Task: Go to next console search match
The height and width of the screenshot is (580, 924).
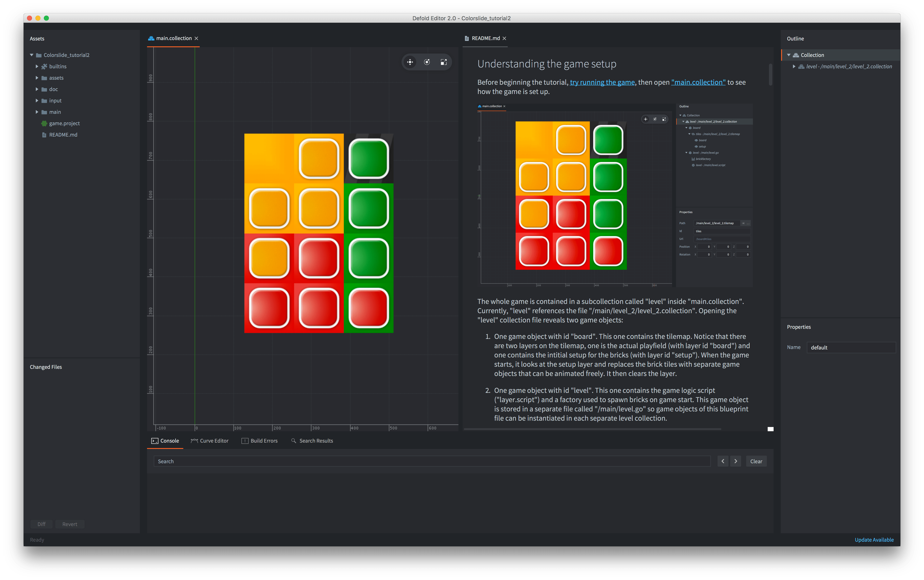Action: [x=735, y=461]
